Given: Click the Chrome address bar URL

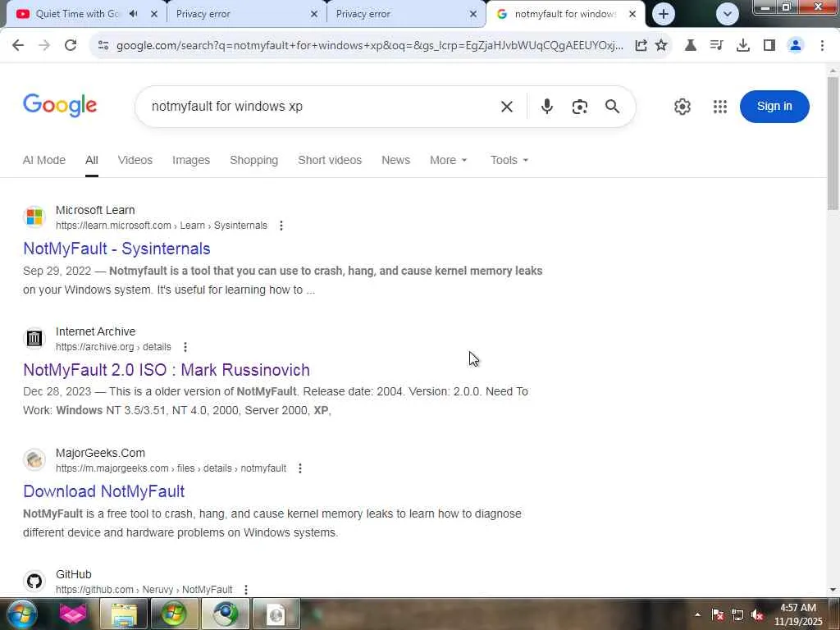Looking at the screenshot, I should [370, 45].
